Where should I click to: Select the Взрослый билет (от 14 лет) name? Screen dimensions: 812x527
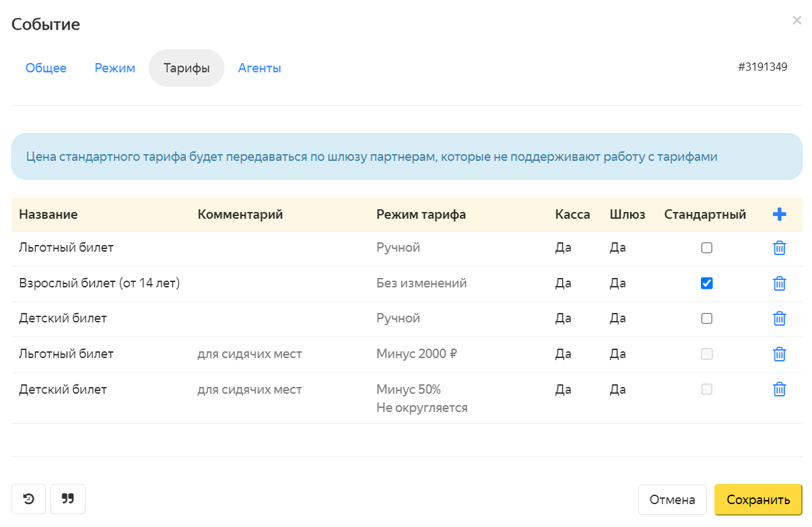coord(99,283)
